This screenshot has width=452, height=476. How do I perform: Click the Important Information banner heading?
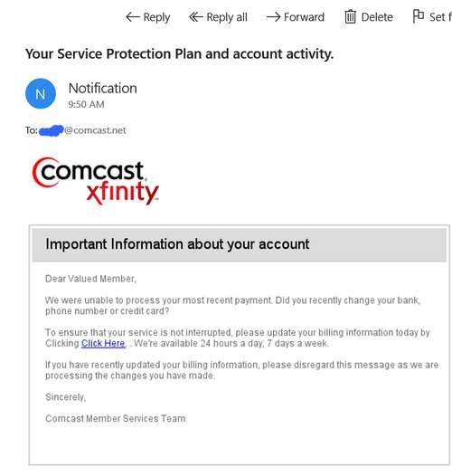coord(177,244)
